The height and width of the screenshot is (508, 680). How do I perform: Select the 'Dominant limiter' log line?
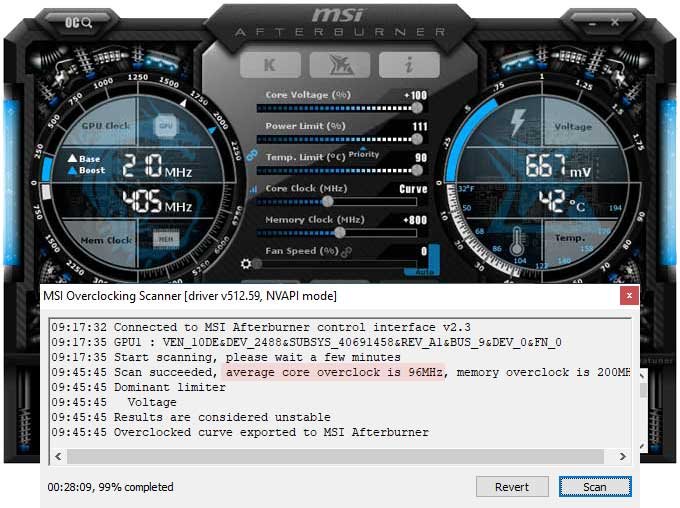138,387
